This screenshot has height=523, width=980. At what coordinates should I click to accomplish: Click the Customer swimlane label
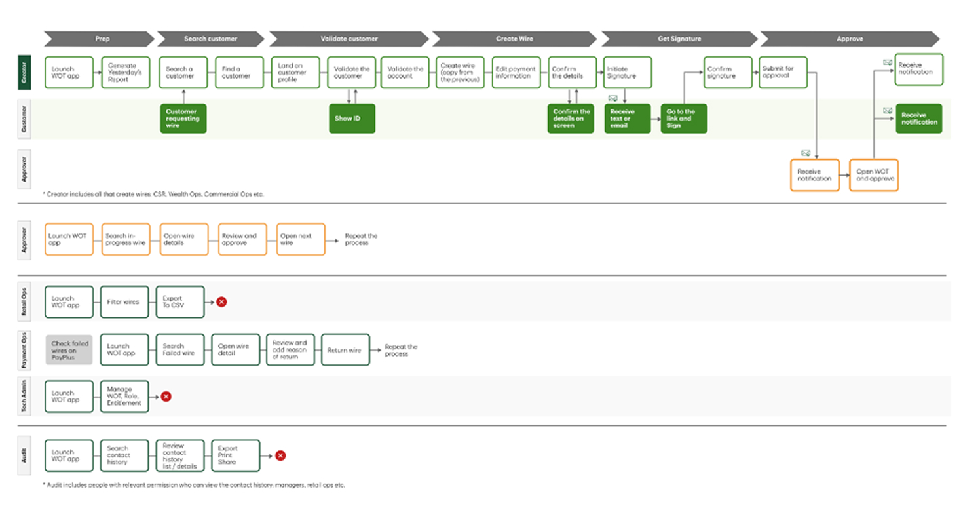25,118
